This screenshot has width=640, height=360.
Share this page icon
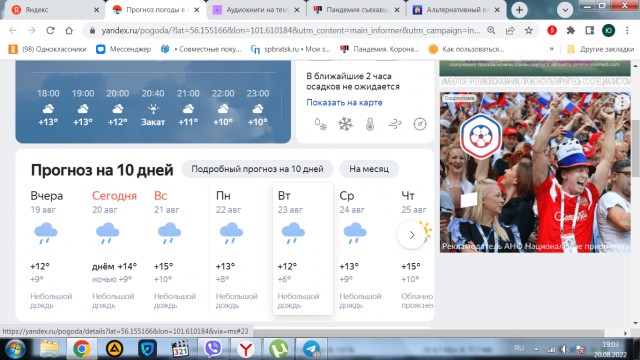510,30
